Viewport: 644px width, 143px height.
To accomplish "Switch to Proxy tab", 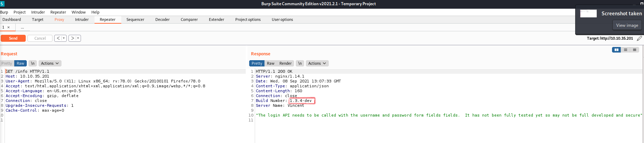I will [59, 19].
